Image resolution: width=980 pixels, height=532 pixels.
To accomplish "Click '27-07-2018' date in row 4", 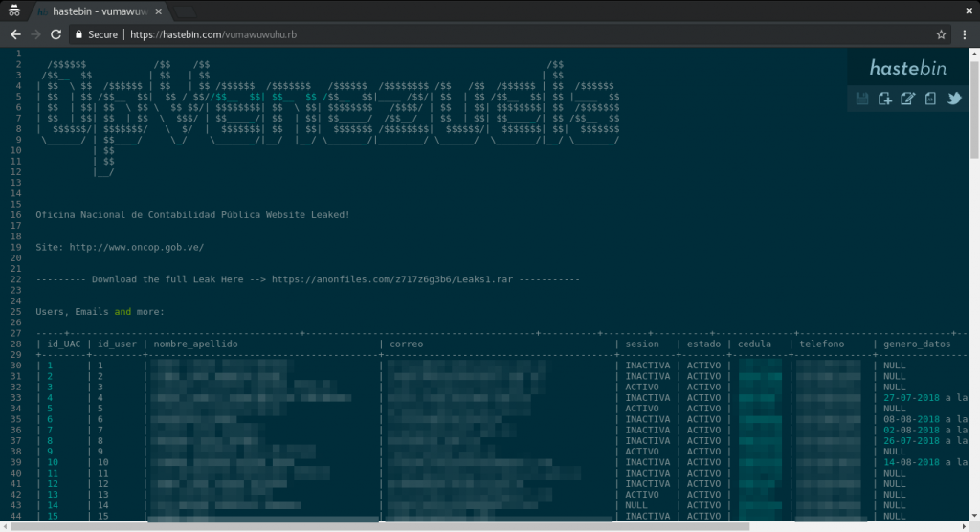I will (x=911, y=398).
